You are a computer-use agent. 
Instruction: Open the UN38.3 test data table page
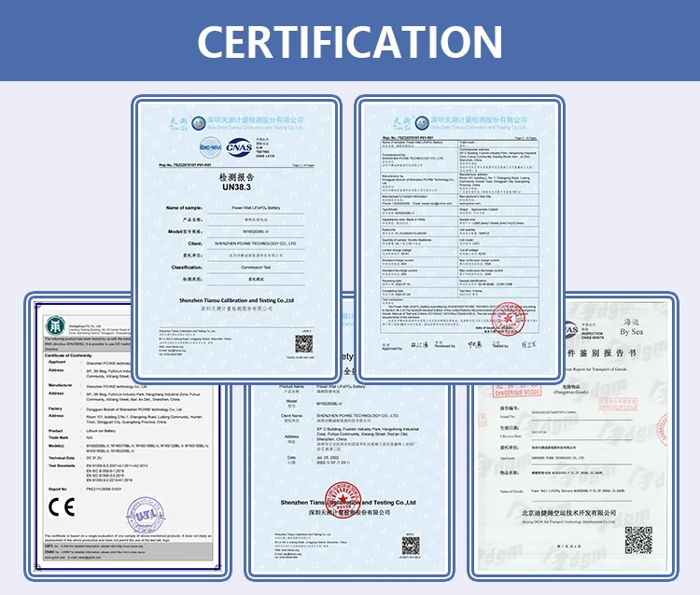point(459,239)
